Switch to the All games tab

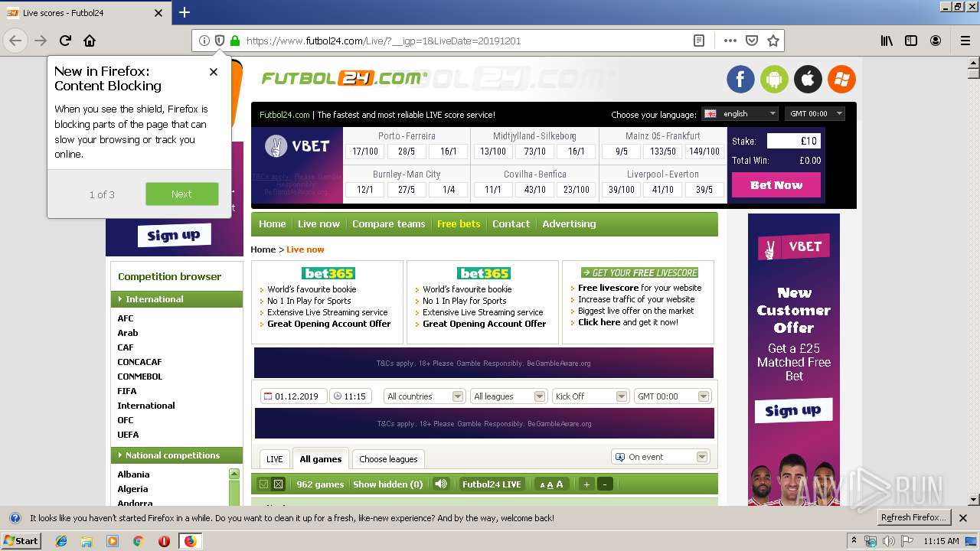(321, 459)
